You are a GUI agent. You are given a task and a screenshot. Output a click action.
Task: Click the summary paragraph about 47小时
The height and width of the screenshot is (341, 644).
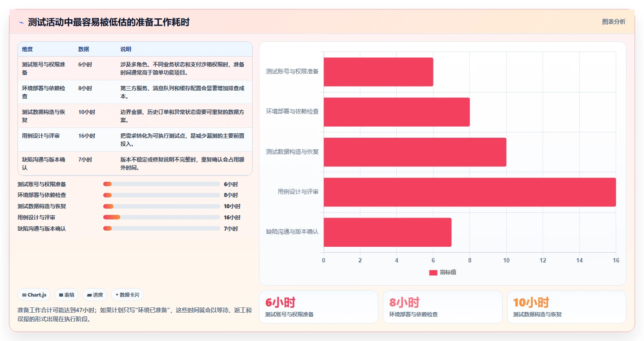point(135,315)
